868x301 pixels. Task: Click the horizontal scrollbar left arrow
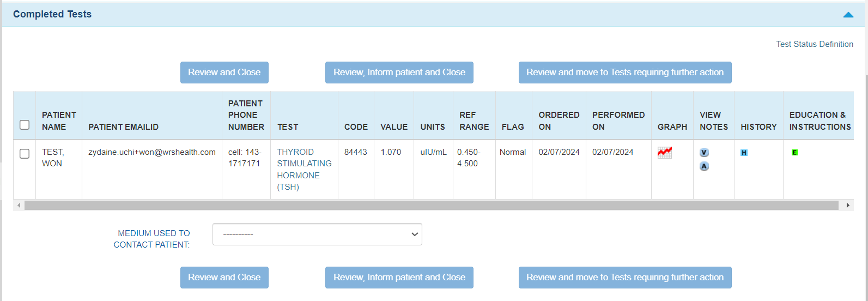click(x=19, y=206)
